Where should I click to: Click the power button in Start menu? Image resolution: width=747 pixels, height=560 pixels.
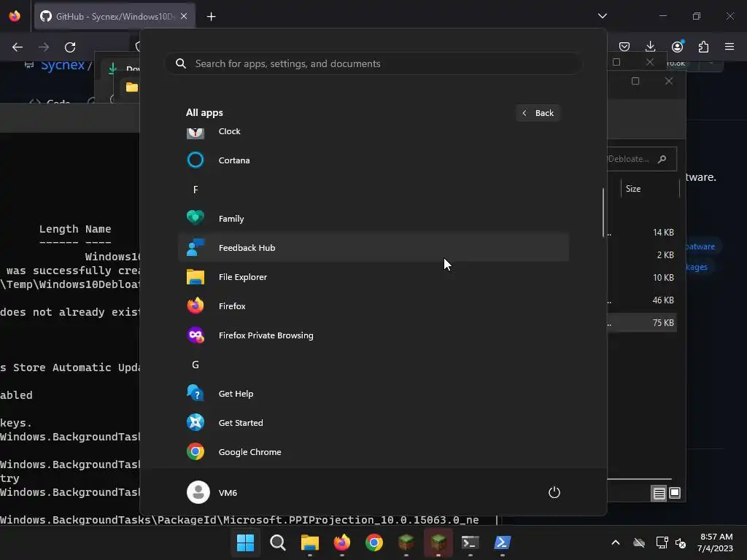(x=554, y=492)
